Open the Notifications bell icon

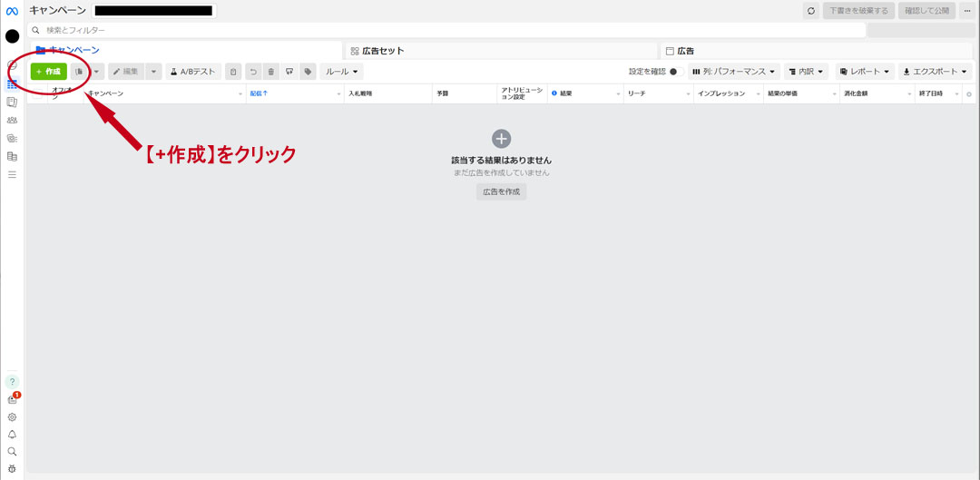(x=12, y=435)
